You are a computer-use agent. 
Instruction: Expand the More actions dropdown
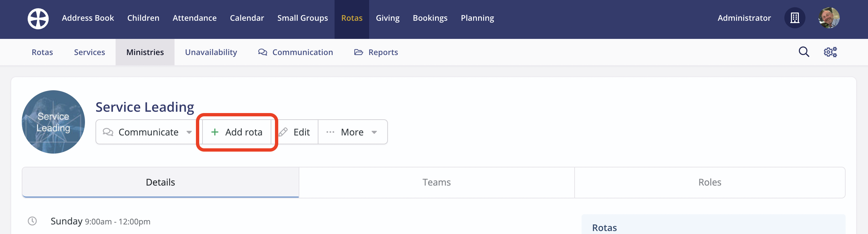(352, 132)
